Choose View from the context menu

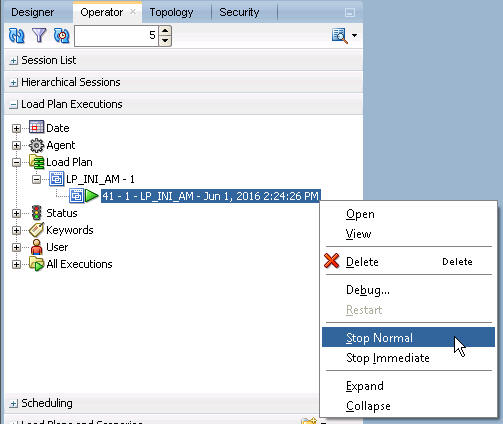point(408,234)
